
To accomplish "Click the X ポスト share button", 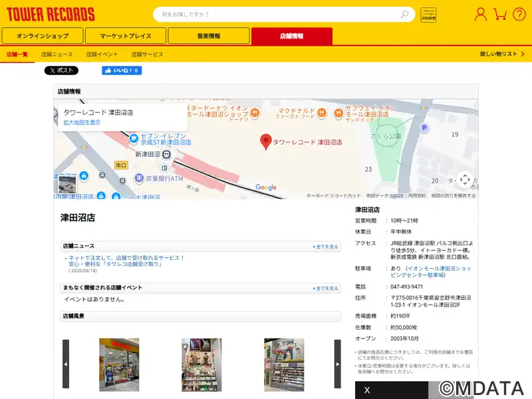I will 61,70.
